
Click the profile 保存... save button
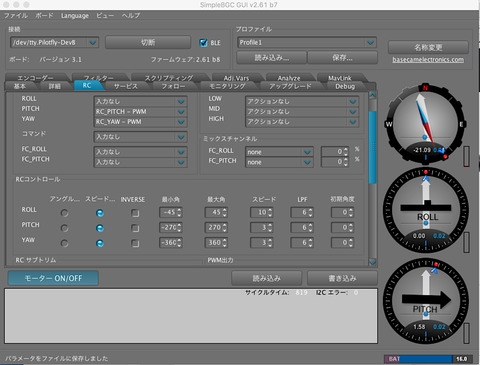coord(342,58)
